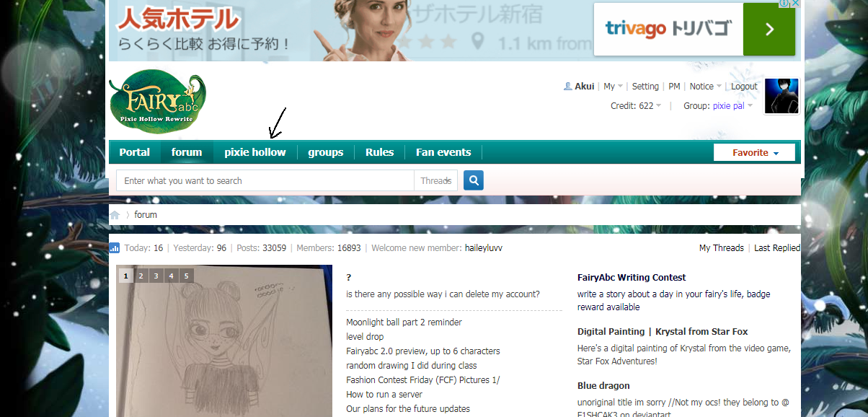Screen dimensions: 868x417
Task: Open the pixie hollow nav tab
Action: tap(254, 152)
